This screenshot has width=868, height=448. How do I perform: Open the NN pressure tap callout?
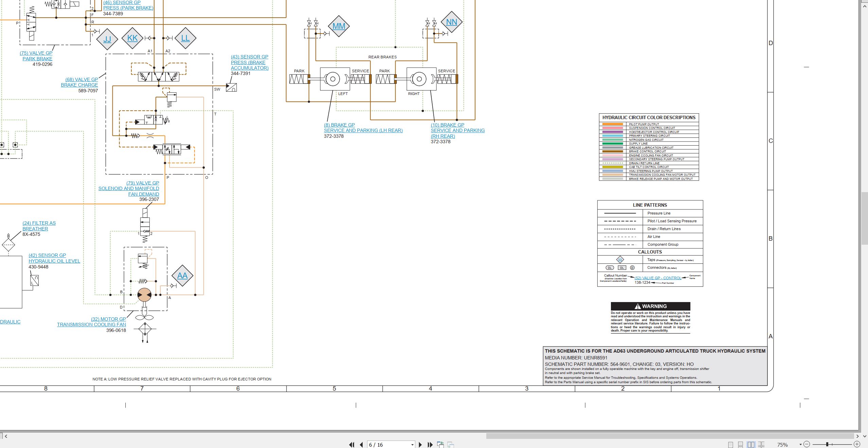coord(451,22)
